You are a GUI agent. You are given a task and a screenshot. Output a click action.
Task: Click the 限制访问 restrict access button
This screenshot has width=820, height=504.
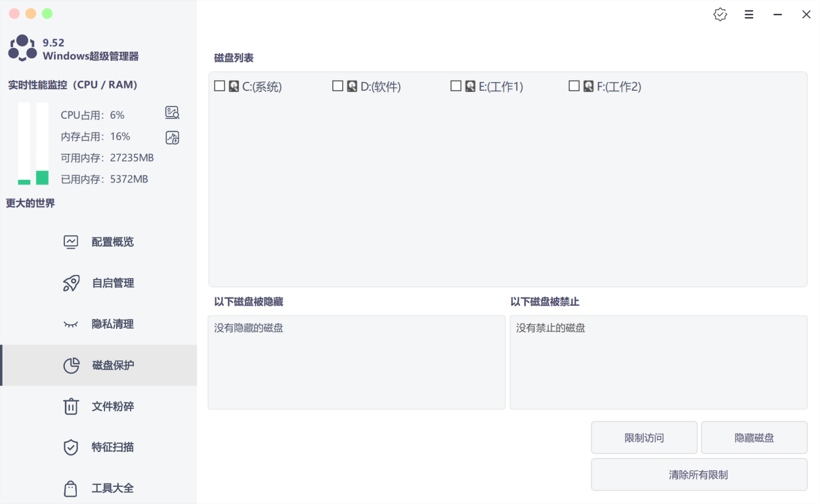pyautogui.click(x=643, y=437)
